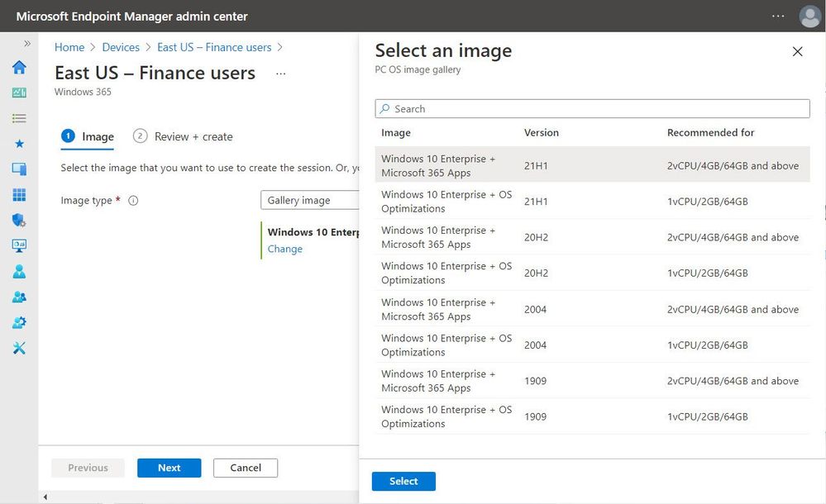Screen dimensions: 826x504
Task: Expand the left sidebar with double chevron
Action: tap(27, 44)
